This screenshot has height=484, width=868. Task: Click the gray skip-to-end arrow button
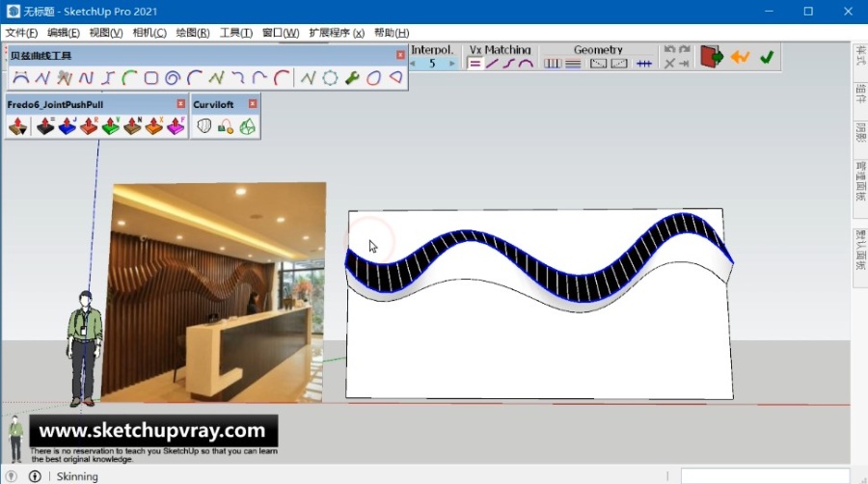[x=684, y=64]
